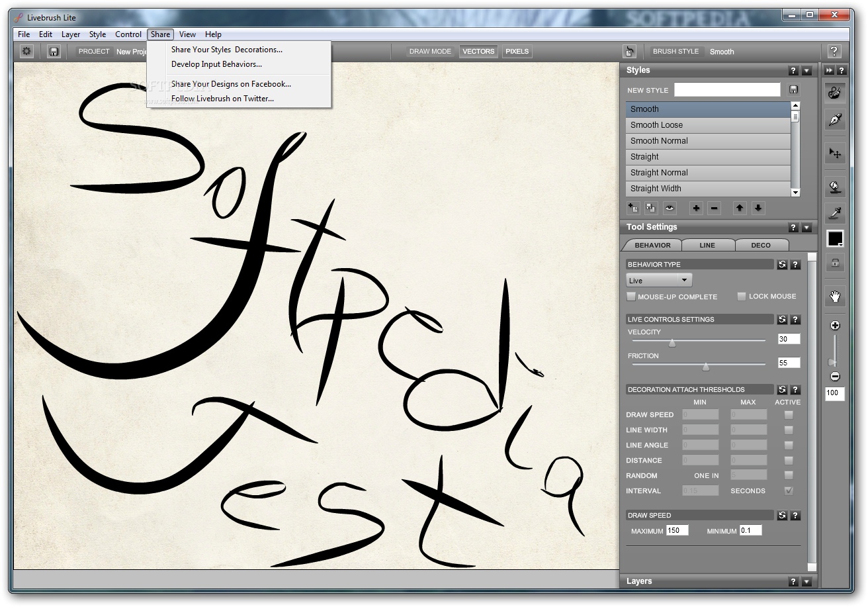
Task: Switch draw mode to Vectors
Action: click(x=478, y=51)
